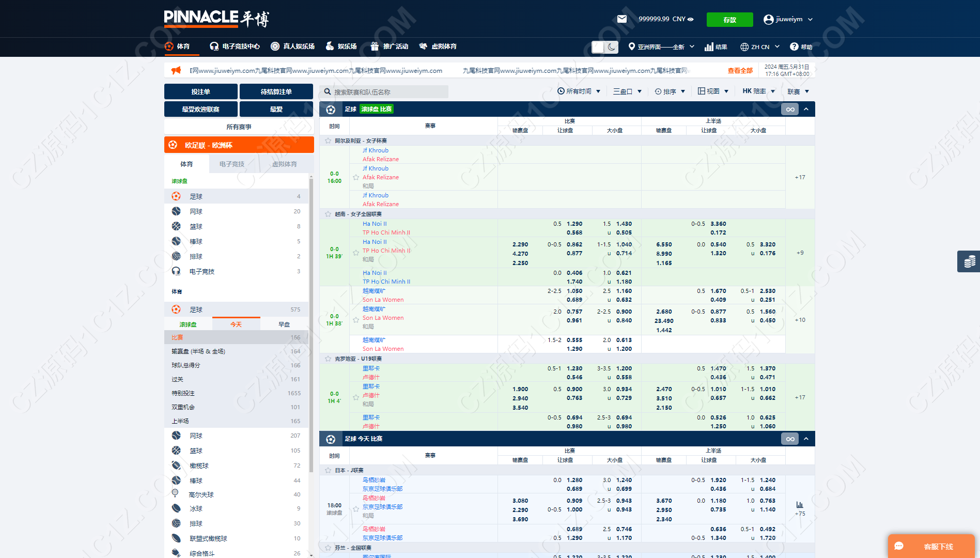Open the 三盘口 lines dropdown
The height and width of the screenshot is (558, 980).
627,91
